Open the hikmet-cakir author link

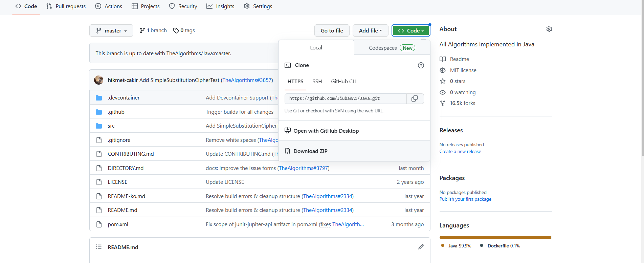[123, 80]
